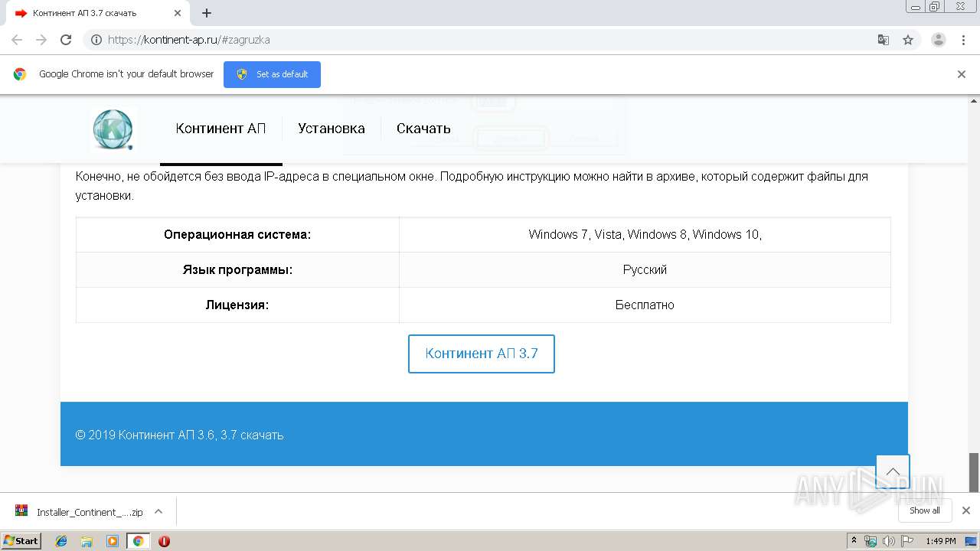Click the Action Center flag icon
Screen dimensions: 980x551
(906, 541)
